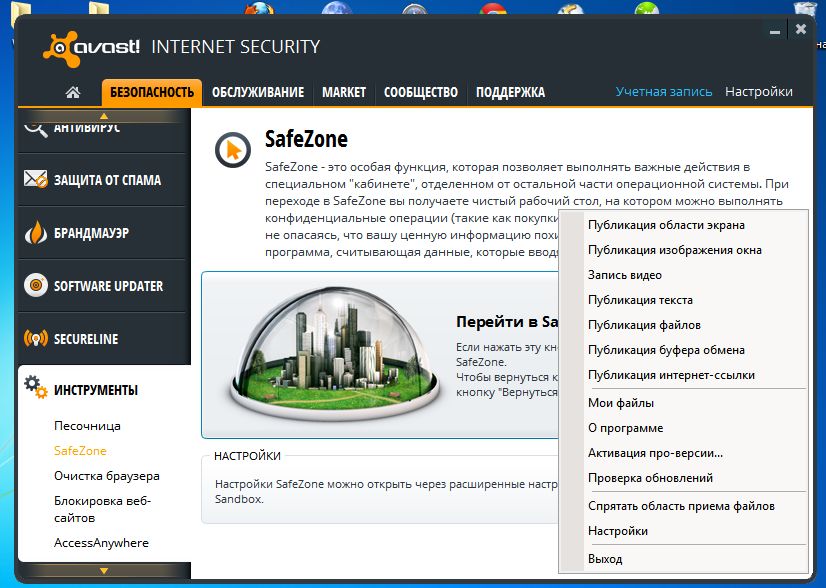Choose Спрятать область приема файлов
The image size is (826, 588).
pos(683,506)
